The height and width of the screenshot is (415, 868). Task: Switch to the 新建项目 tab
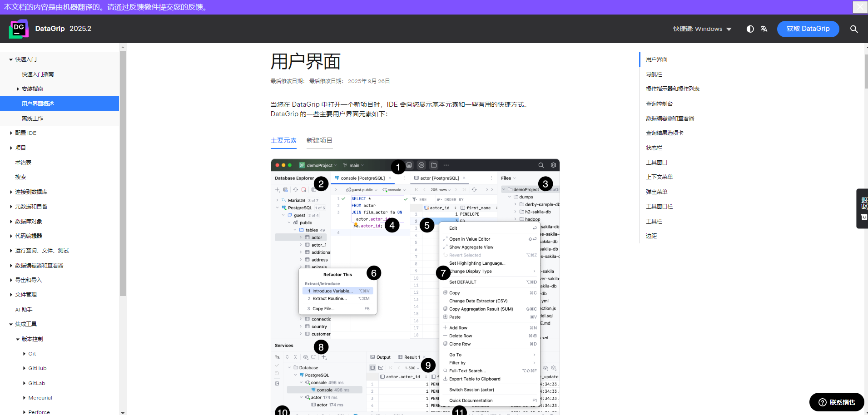[319, 141]
